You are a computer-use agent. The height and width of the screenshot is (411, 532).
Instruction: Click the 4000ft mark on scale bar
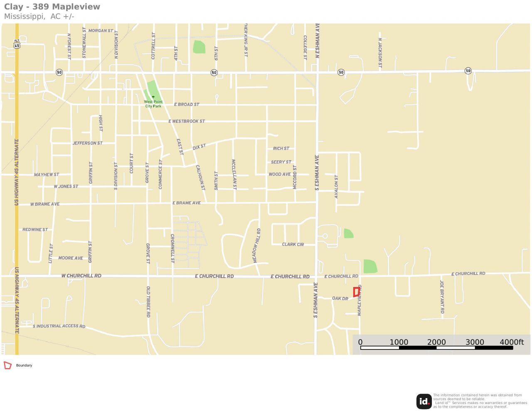tap(511, 342)
